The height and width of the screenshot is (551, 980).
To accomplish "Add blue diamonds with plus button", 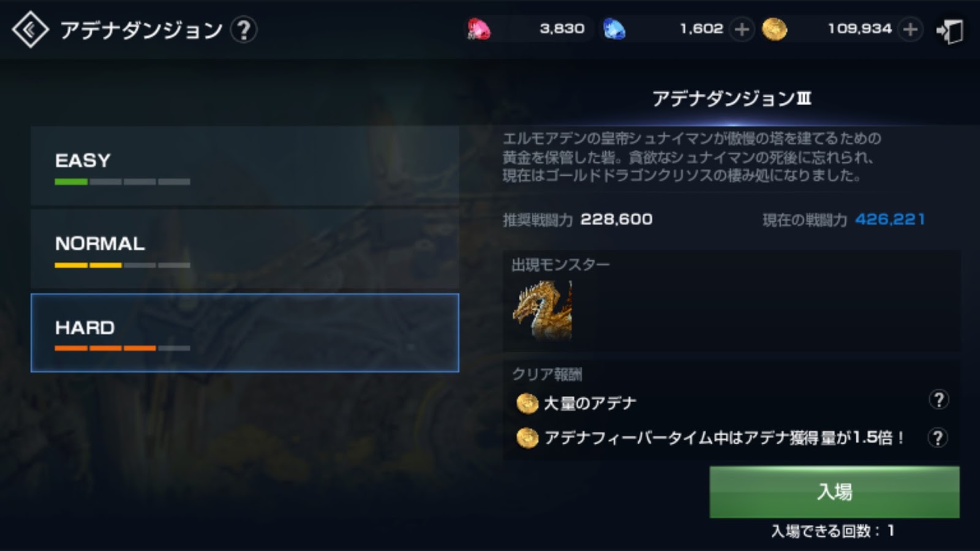I will point(742,29).
